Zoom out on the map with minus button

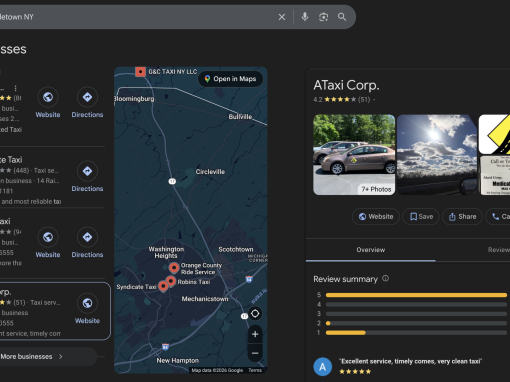click(255, 353)
